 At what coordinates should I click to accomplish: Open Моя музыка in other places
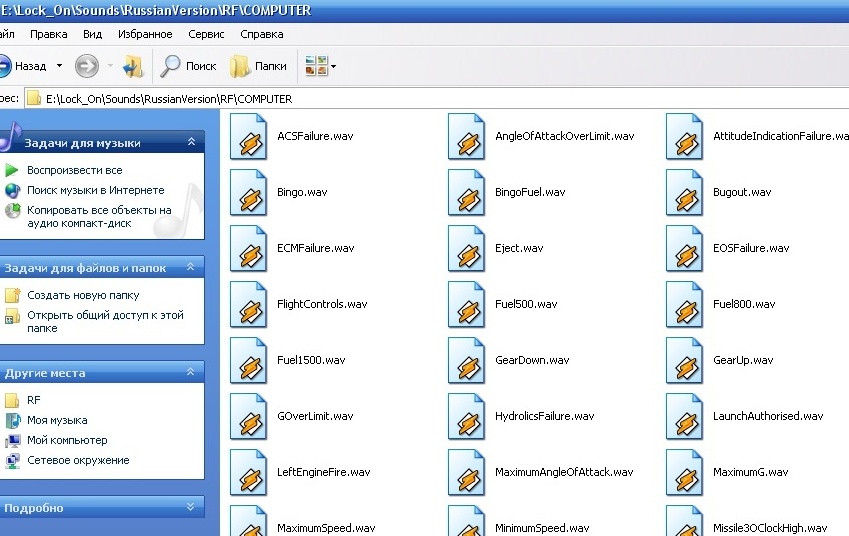[57, 420]
